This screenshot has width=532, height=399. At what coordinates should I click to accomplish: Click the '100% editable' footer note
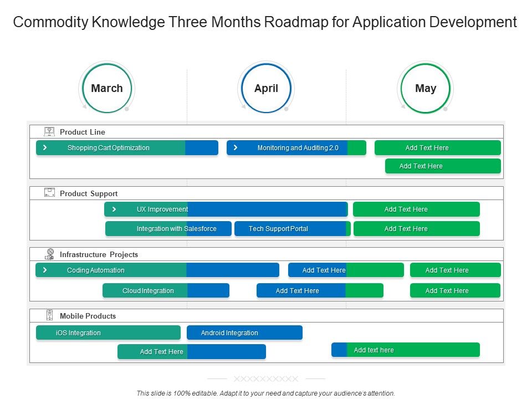265,393
